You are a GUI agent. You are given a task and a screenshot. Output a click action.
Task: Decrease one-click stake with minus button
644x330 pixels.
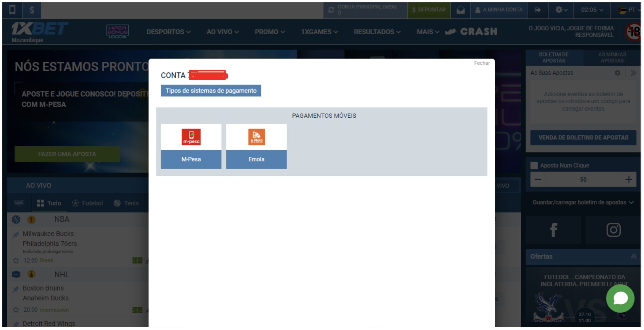(x=538, y=179)
